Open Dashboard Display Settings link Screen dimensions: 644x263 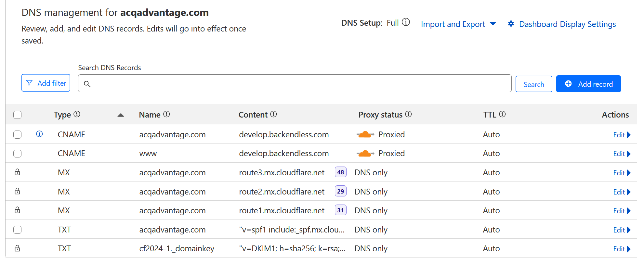tap(567, 24)
